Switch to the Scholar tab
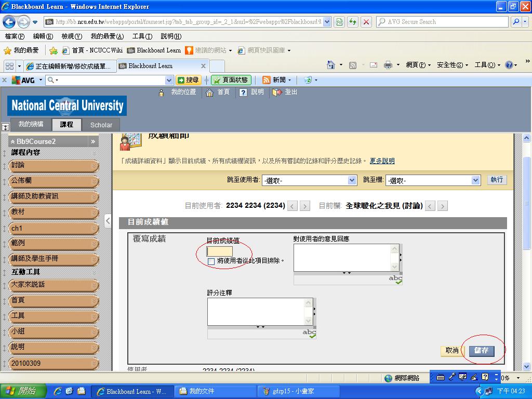 click(101, 125)
